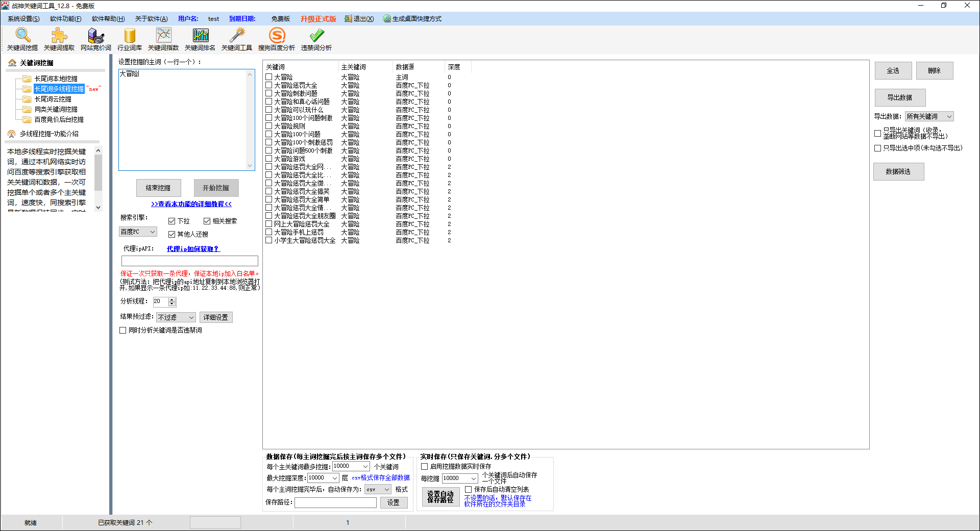Click the 数据源 column header

pos(419,67)
